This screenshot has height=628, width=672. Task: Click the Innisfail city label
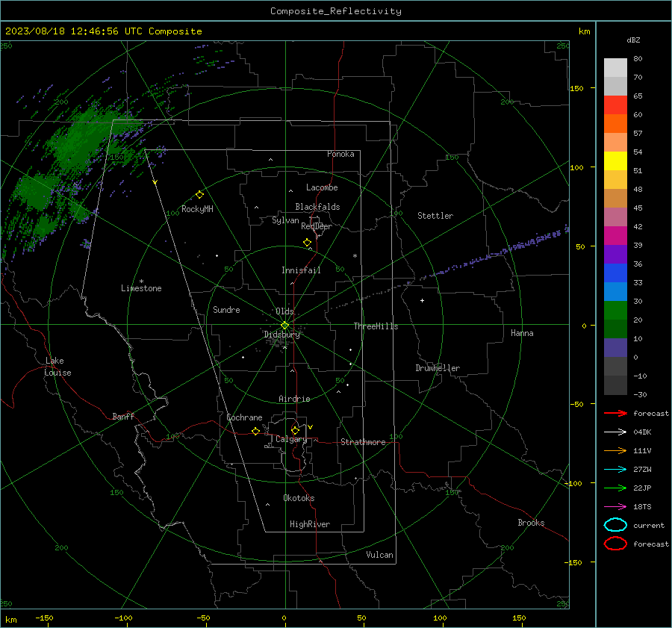301,270
